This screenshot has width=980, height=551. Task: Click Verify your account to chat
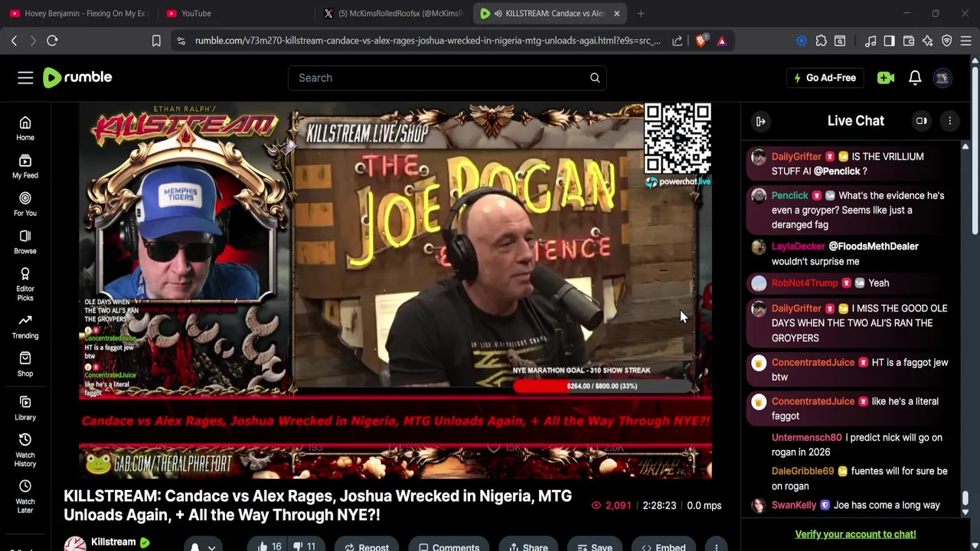pyautogui.click(x=855, y=534)
